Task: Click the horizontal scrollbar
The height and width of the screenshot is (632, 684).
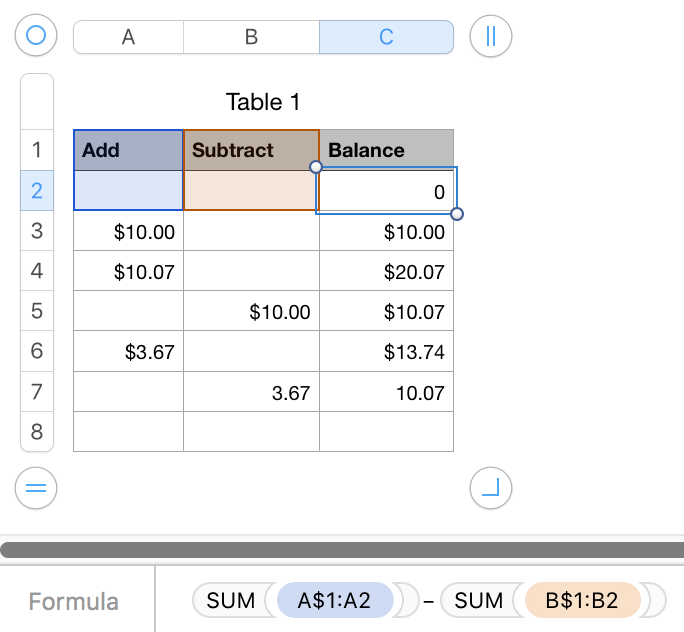Action: pyautogui.click(x=342, y=549)
